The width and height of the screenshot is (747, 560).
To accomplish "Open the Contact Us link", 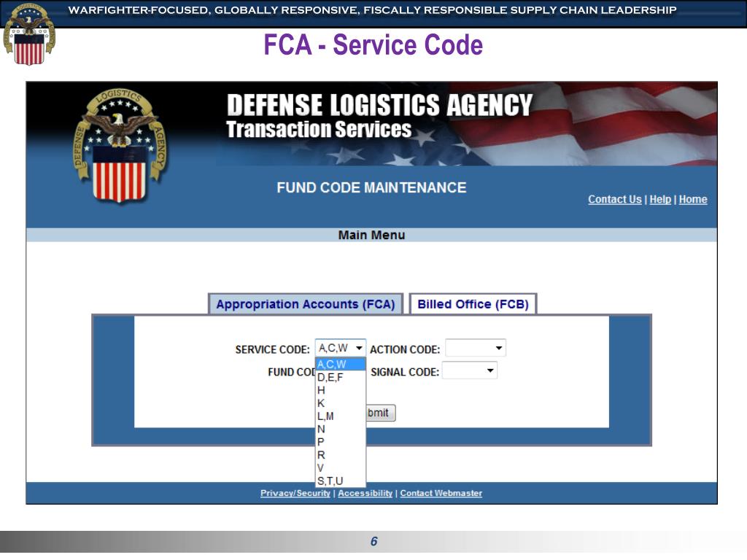I will (614, 199).
